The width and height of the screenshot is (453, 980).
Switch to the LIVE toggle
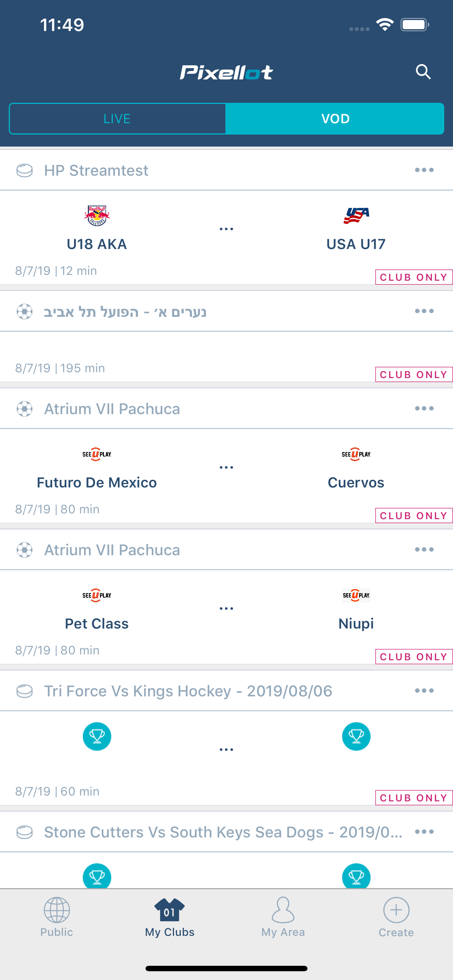[x=117, y=119]
